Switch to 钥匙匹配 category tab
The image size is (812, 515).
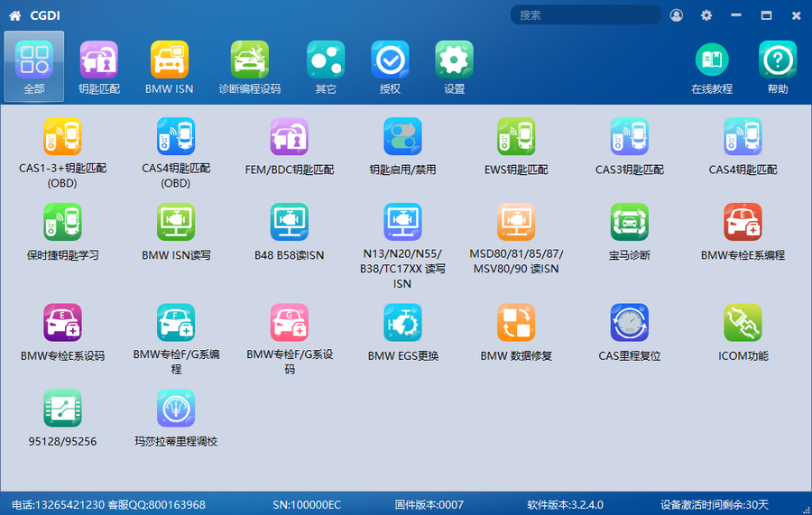coord(98,68)
